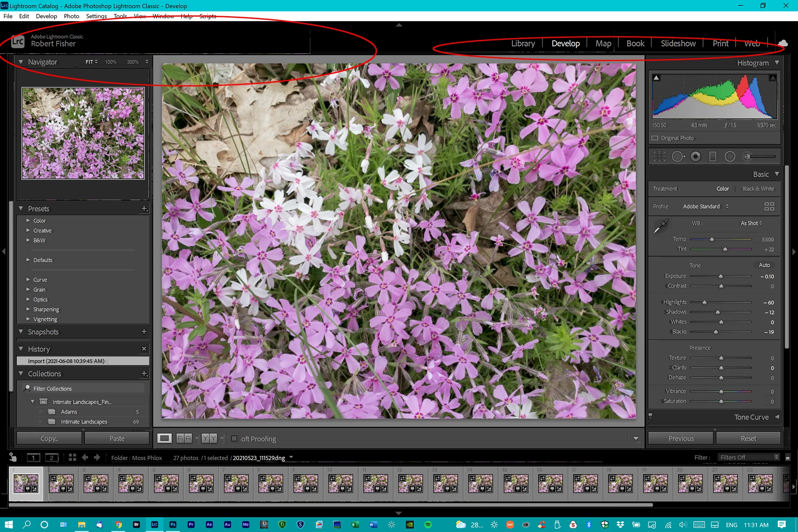The height and width of the screenshot is (532, 798).
Task: Select the Crop Overlay tool
Action: pos(659,157)
